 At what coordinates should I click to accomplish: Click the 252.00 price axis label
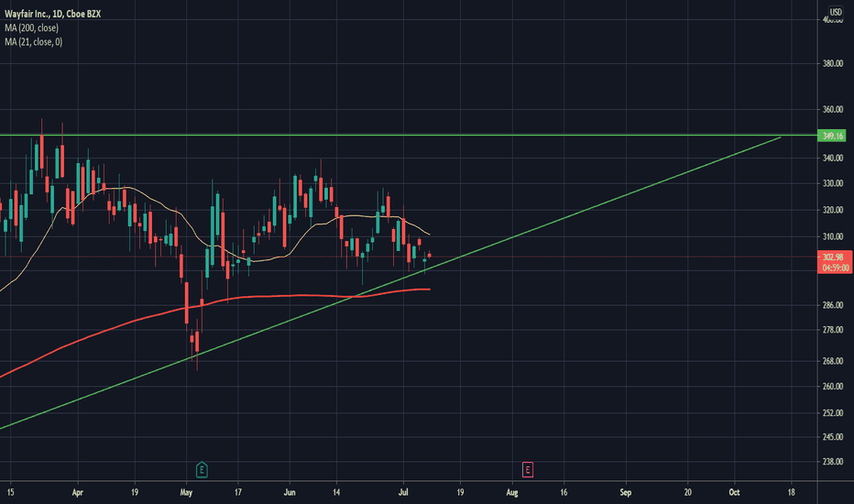pyautogui.click(x=833, y=413)
